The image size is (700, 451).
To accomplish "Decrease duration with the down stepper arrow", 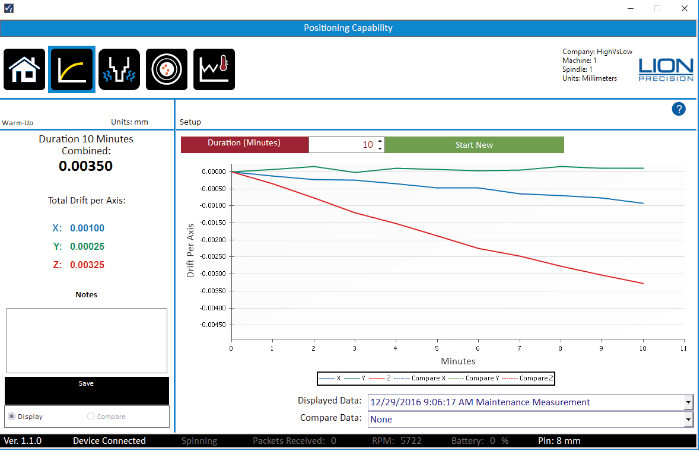I will (380, 148).
